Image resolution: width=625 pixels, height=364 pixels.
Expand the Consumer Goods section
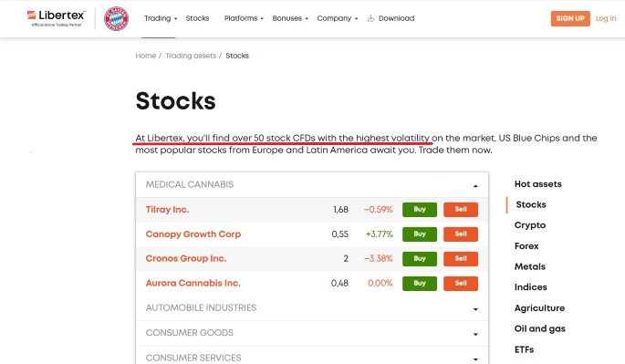(312, 333)
